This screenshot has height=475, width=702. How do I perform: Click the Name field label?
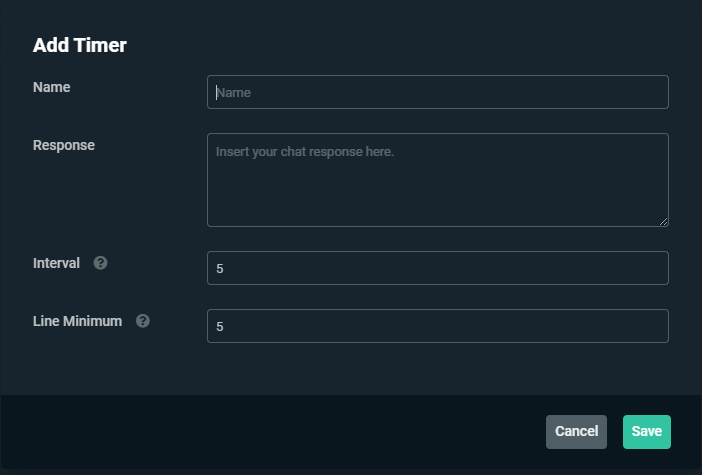[52, 87]
